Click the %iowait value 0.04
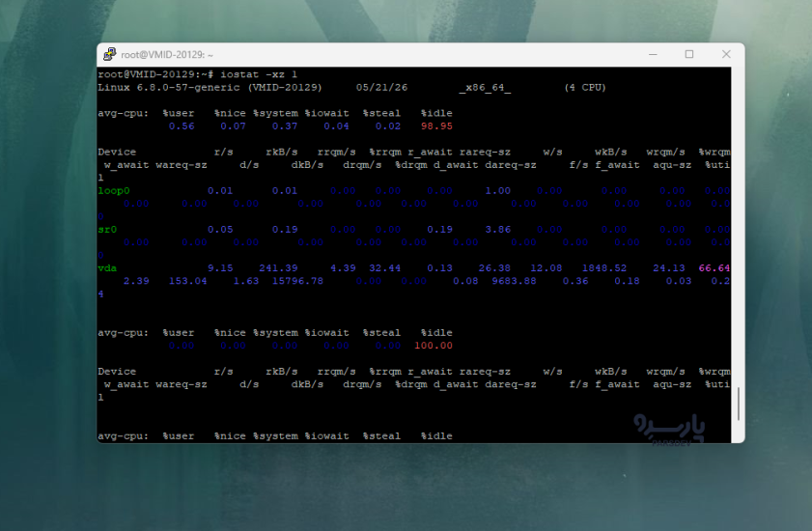812x531 pixels. tap(336, 126)
